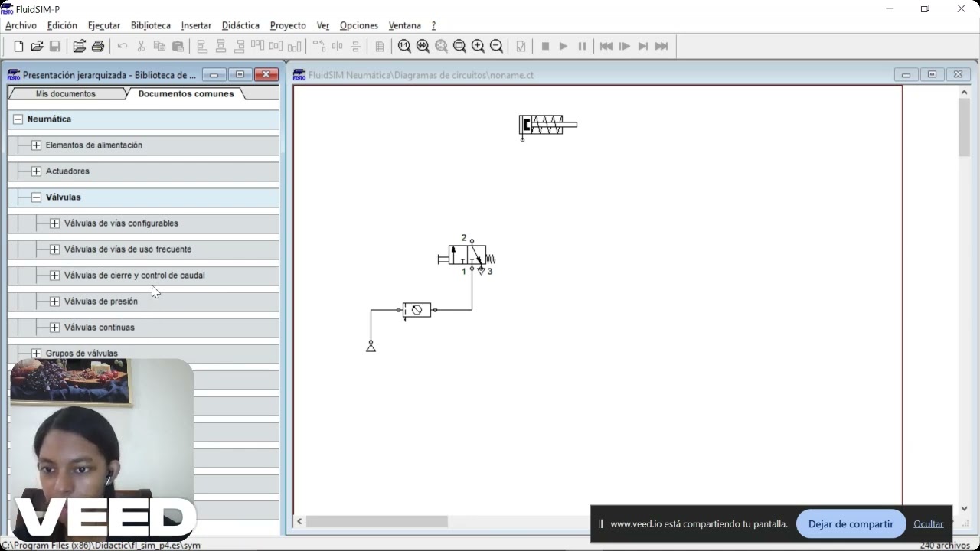This screenshot has height=551, width=980.
Task: Click the mirror vertically icon
Action: (355, 46)
